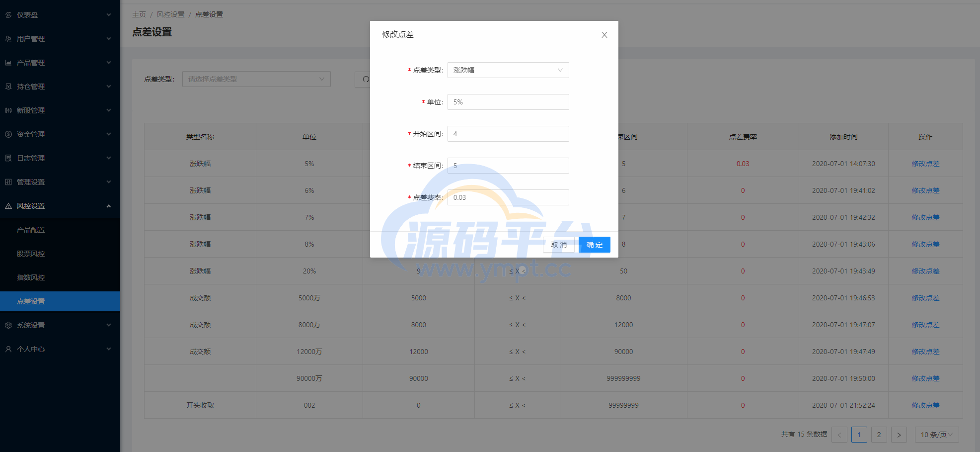Open 股票风控 submenu item
The width and height of the screenshot is (980, 452).
(x=60, y=254)
